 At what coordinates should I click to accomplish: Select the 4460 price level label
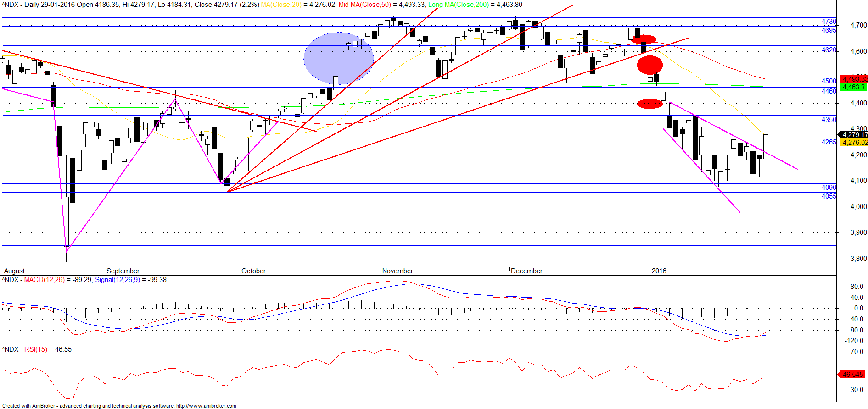pyautogui.click(x=829, y=91)
